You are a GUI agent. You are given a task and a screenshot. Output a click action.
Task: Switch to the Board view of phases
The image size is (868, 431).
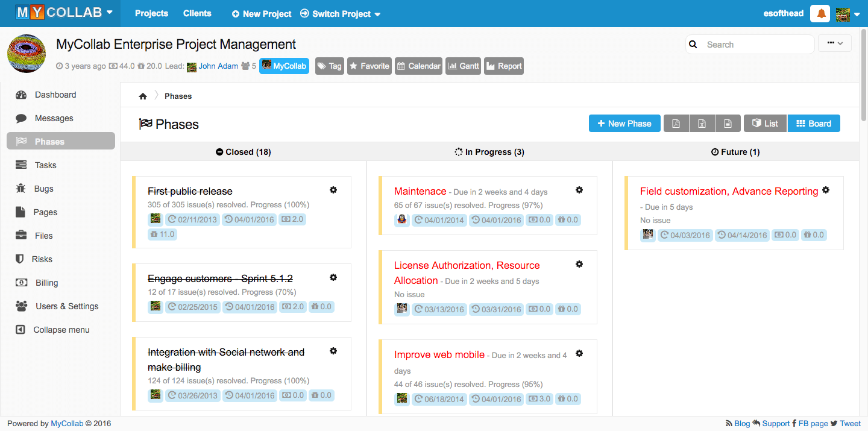click(814, 123)
